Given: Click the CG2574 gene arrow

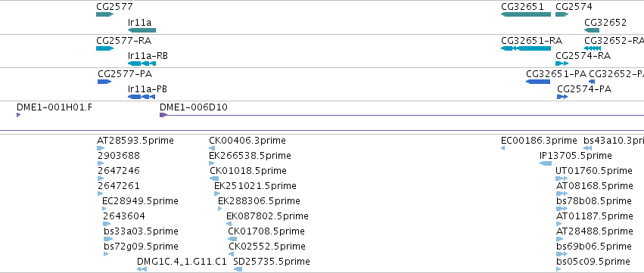Looking at the screenshot, I should click(562, 14).
